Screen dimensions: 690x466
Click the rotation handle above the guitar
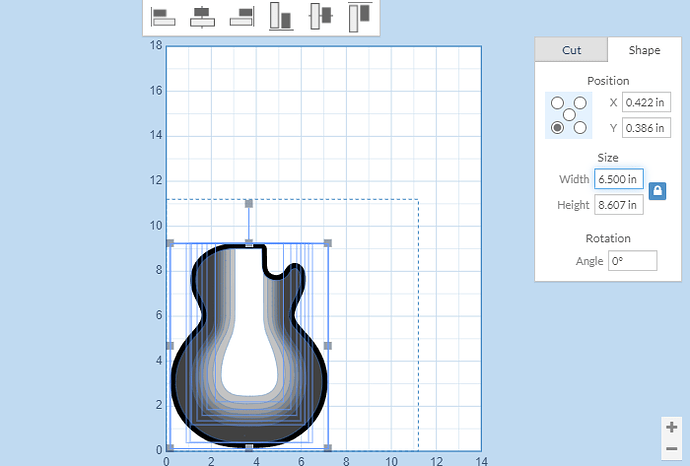click(x=249, y=204)
